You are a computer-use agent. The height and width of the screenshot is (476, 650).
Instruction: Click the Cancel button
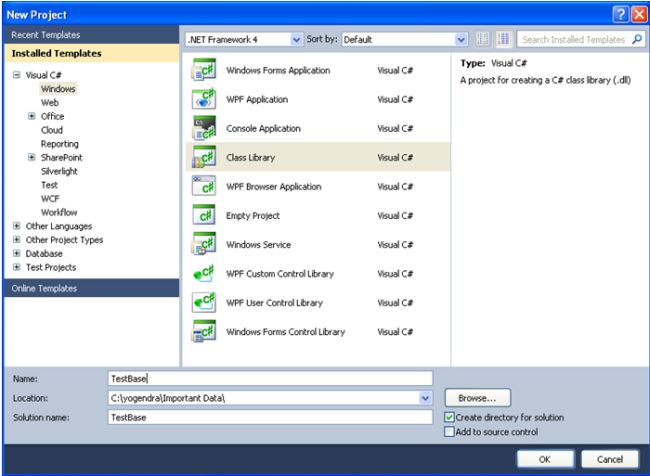click(x=610, y=459)
